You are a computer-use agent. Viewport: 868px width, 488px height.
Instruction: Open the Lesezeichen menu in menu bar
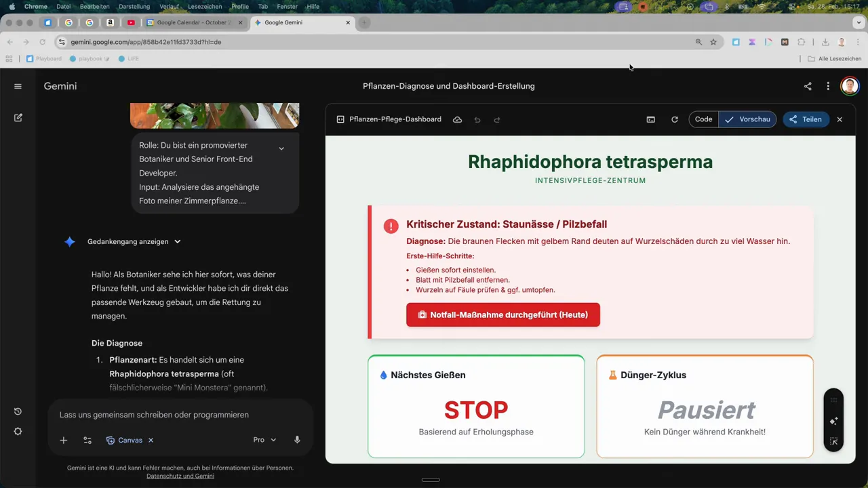(x=205, y=7)
